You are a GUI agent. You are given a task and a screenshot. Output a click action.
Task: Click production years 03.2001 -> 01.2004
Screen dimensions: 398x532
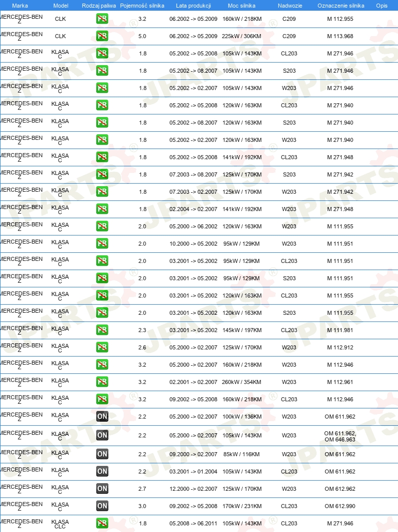[x=193, y=472]
